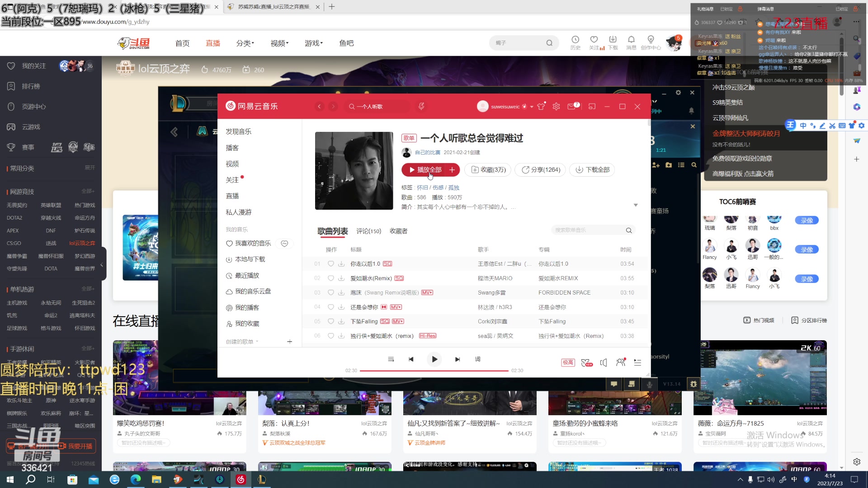Open 最近播放 in the sidebar
This screenshot has width=868, height=488.
[x=247, y=275]
